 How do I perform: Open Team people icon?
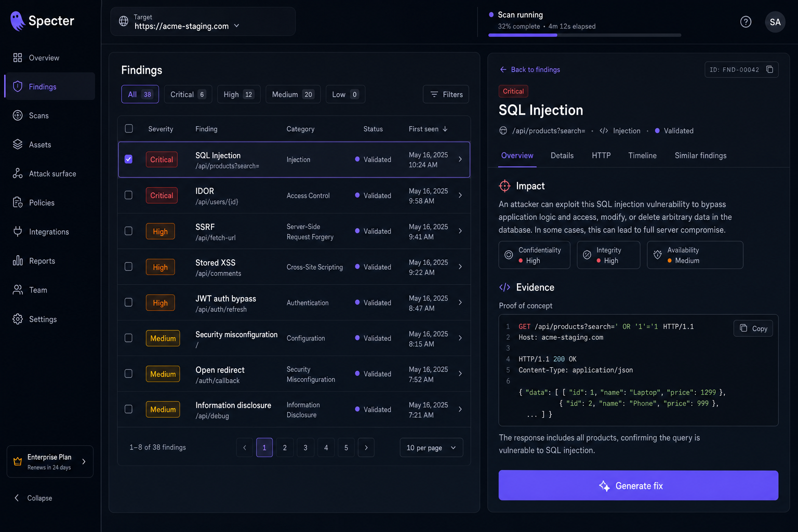[18, 290]
